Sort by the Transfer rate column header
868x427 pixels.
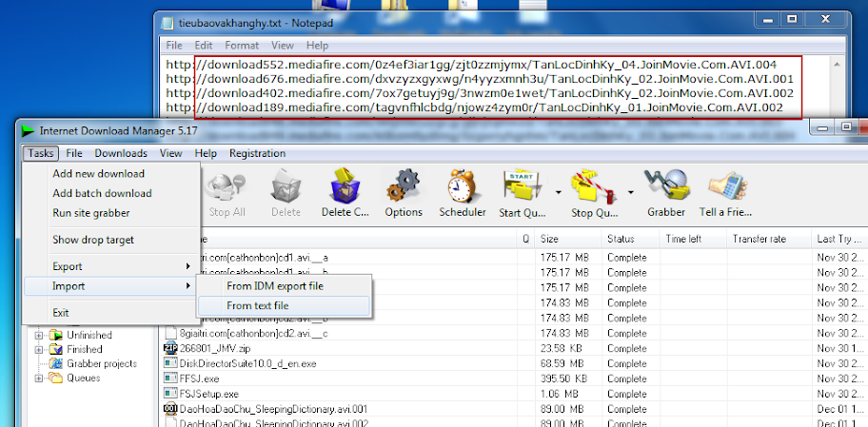click(x=769, y=239)
